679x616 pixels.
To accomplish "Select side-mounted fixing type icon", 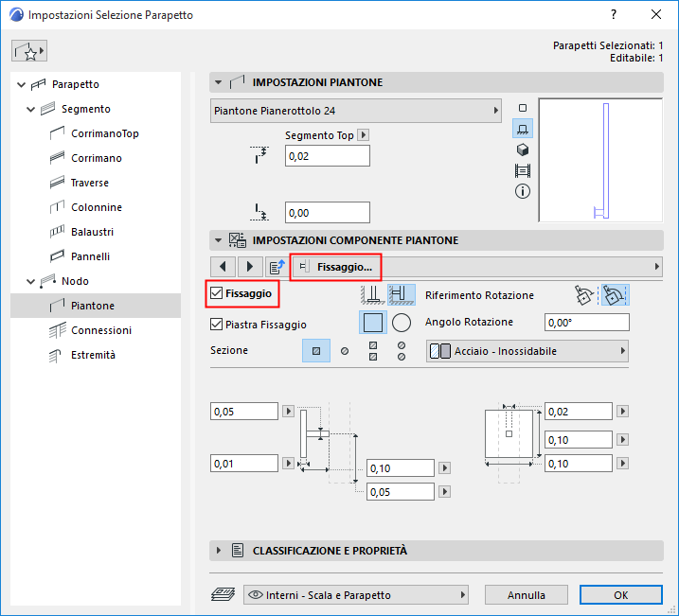I will [402, 294].
